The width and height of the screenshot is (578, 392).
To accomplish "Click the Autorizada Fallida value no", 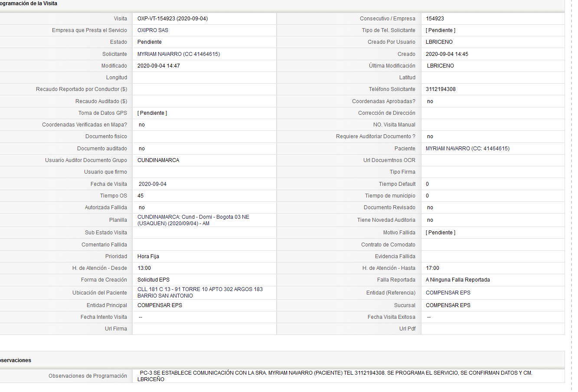I will coord(142,207).
